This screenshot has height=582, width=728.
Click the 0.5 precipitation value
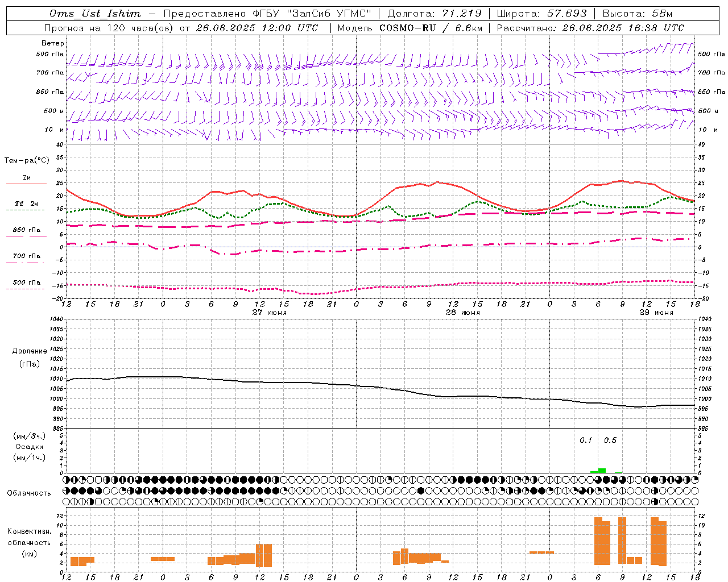coord(610,440)
